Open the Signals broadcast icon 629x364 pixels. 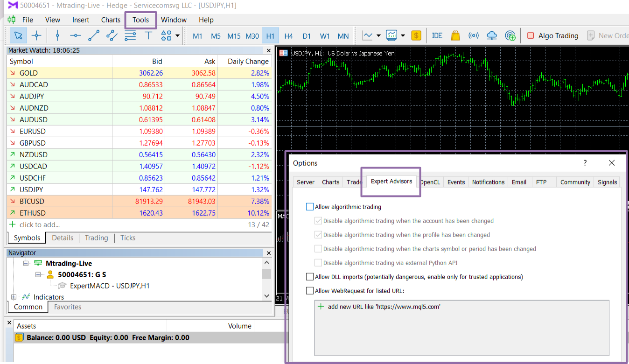click(x=474, y=35)
